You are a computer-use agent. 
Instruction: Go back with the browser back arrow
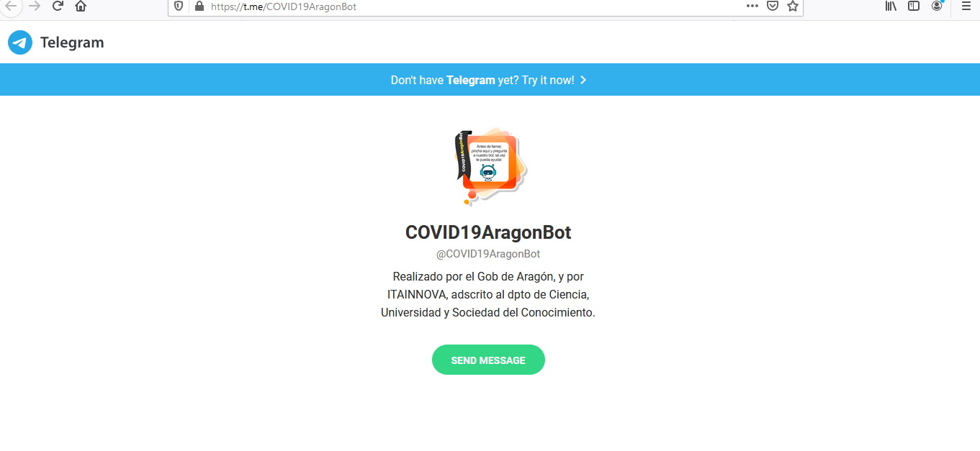click(11, 6)
